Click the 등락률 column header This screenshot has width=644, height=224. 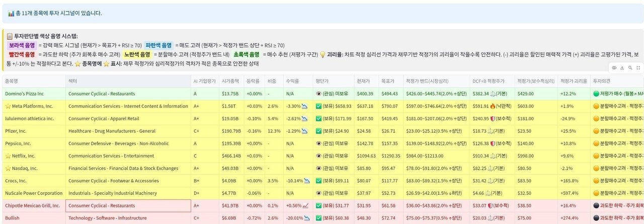[x=255, y=81]
